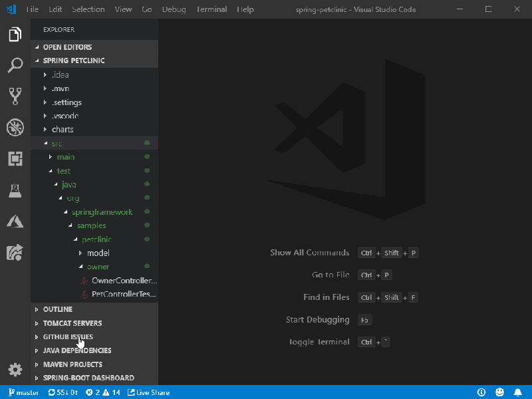Open the Debug menu in the menu bar
Viewport: 532px width, 399px height.
174,9
